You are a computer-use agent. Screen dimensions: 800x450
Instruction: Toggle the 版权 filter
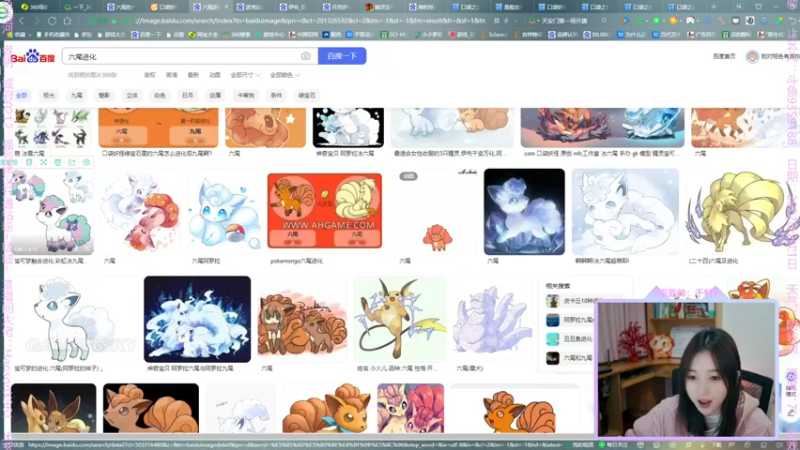149,75
